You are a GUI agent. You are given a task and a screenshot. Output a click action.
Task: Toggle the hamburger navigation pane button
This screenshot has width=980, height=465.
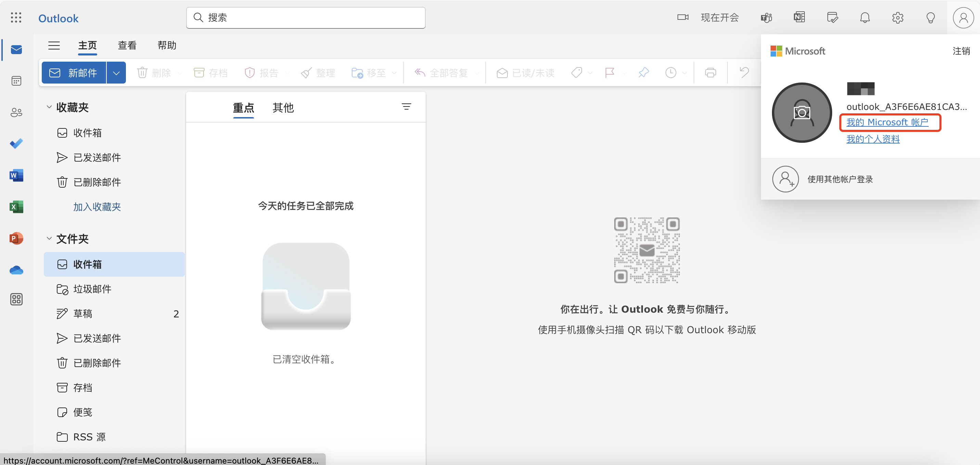(54, 45)
